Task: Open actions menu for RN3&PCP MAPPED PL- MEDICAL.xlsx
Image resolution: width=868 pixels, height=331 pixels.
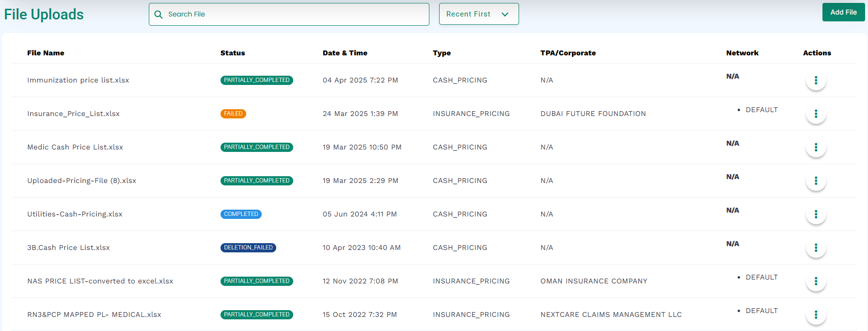Action: [816, 314]
